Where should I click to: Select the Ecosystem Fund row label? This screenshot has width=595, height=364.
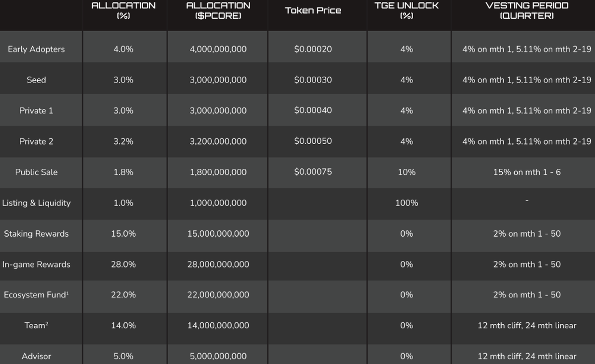(36, 295)
